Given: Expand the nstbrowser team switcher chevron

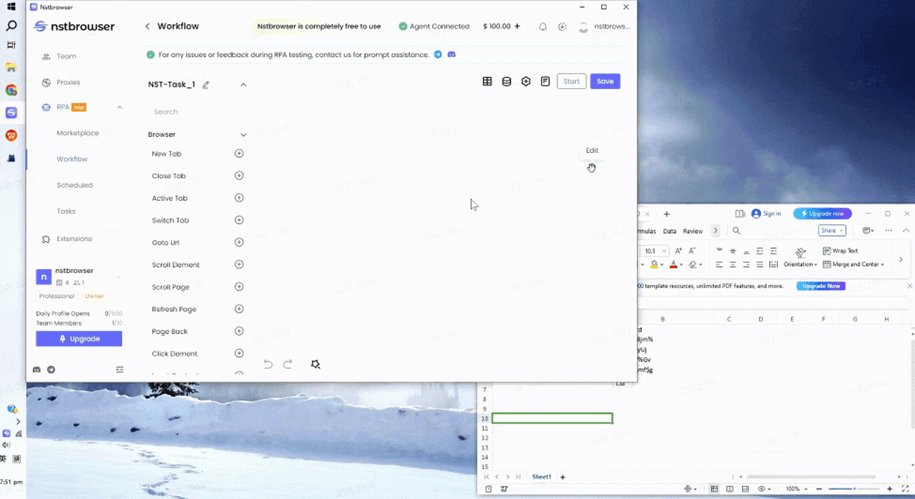Looking at the screenshot, I should click(x=118, y=277).
